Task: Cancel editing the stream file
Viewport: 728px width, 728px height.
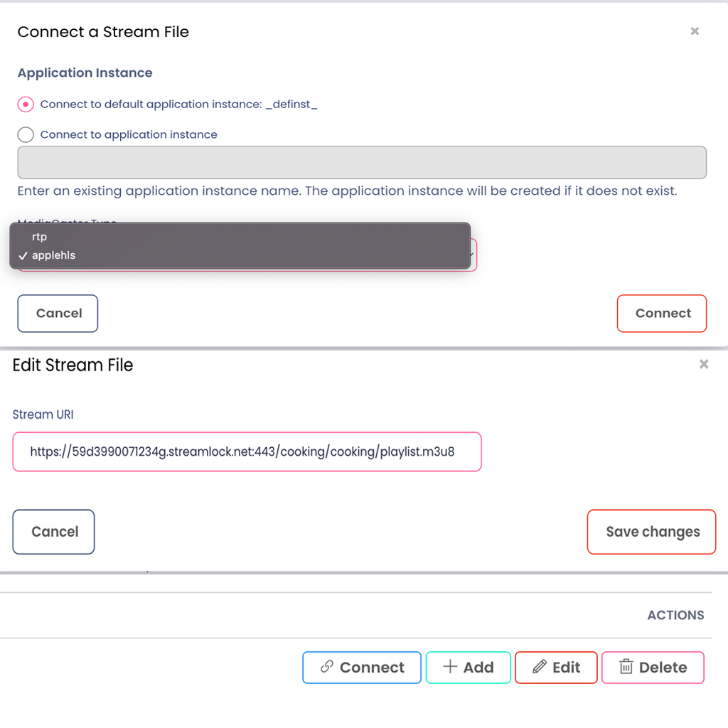Action: [54, 532]
